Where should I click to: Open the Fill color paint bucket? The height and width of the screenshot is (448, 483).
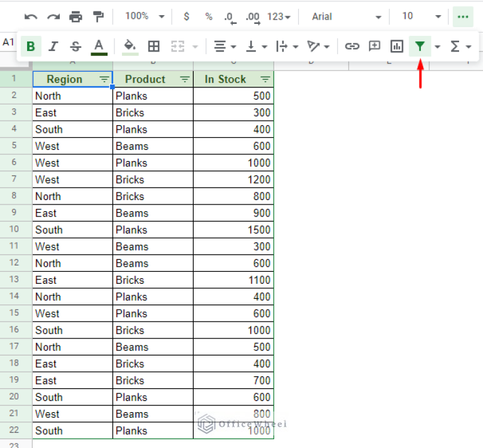coord(130,47)
